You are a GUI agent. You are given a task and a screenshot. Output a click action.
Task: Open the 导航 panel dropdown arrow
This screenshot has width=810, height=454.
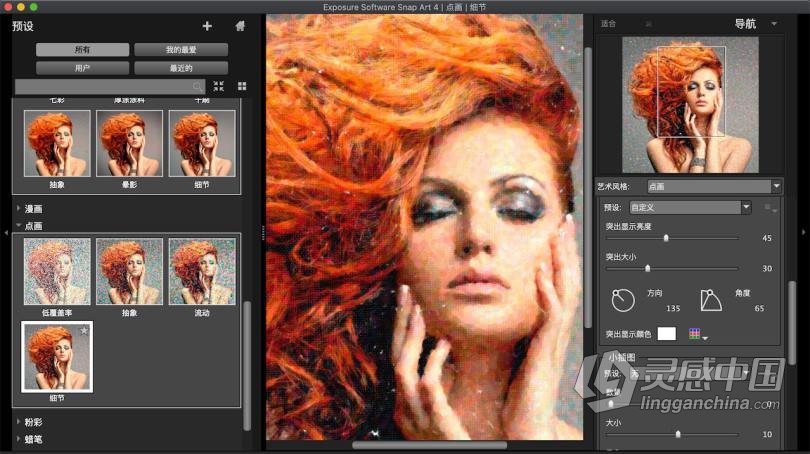point(774,24)
